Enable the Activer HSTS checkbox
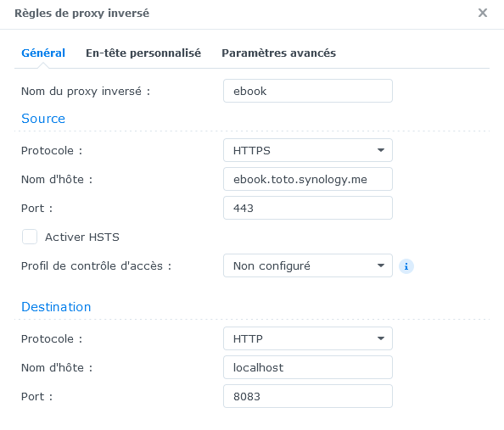This screenshot has height=430, width=504. [30, 237]
